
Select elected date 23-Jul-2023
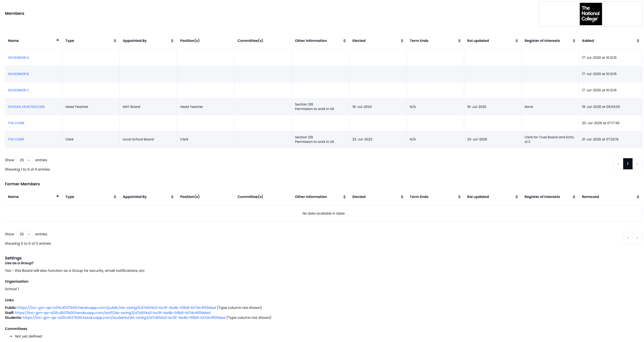[x=362, y=139]
